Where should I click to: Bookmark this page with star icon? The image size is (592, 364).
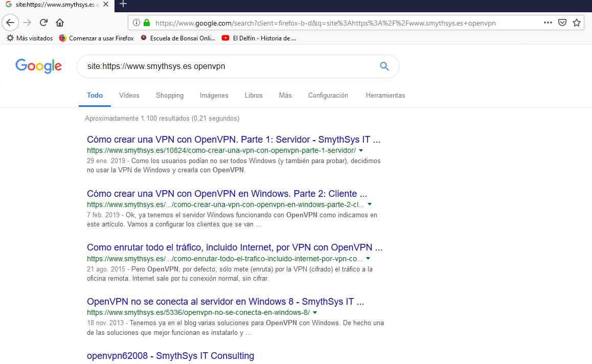click(577, 22)
